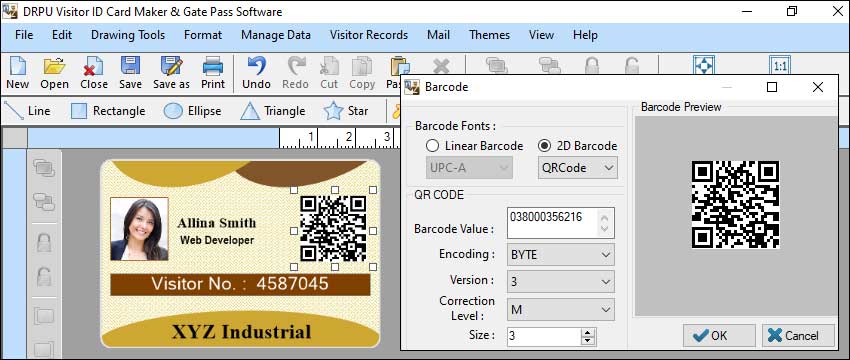This screenshot has height=360, width=850.
Task: Open the Drawing Tools menu
Action: point(128,35)
